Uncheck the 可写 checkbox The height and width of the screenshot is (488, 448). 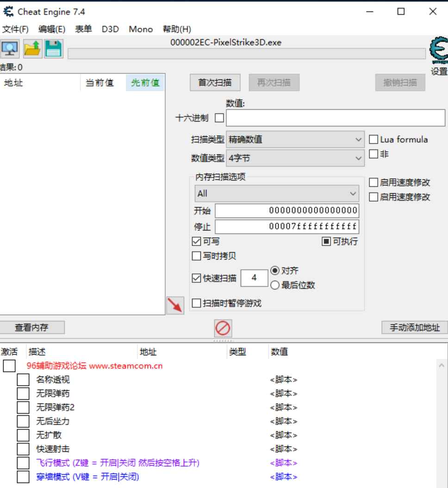(x=196, y=241)
